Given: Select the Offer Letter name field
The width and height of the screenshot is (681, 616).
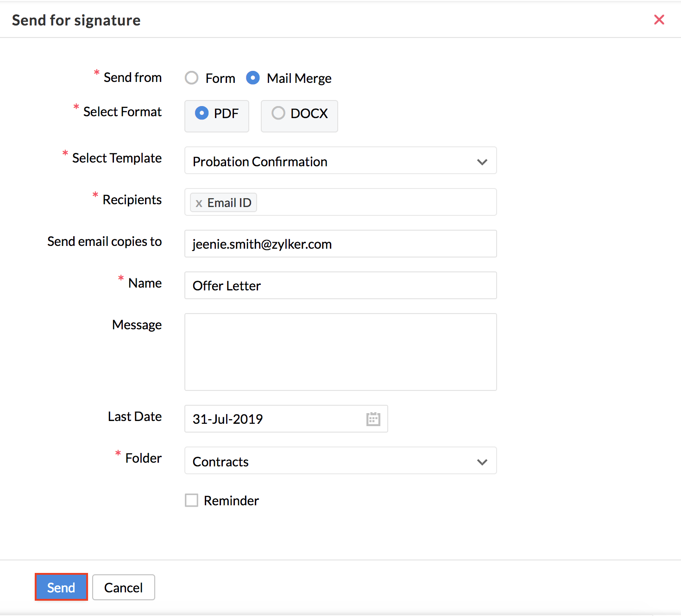Looking at the screenshot, I should (340, 285).
